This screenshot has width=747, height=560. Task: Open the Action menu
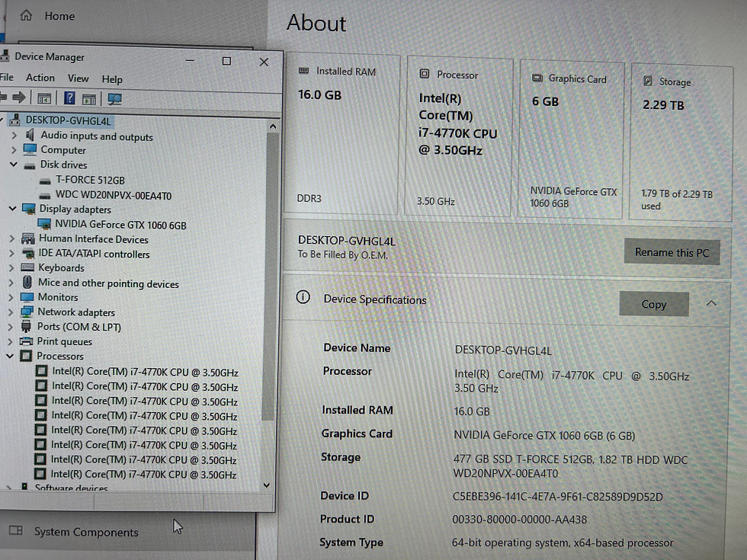(40, 78)
